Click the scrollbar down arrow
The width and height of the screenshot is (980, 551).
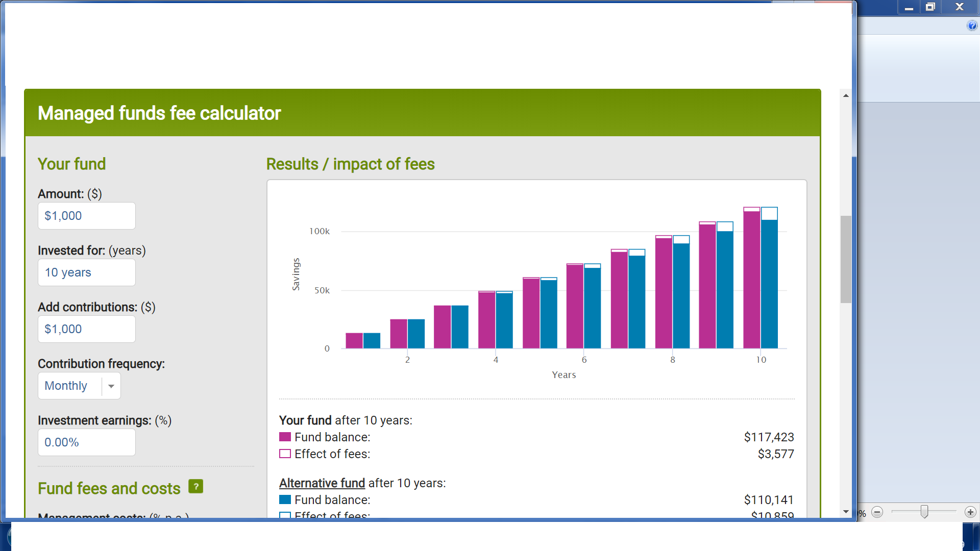tap(846, 512)
